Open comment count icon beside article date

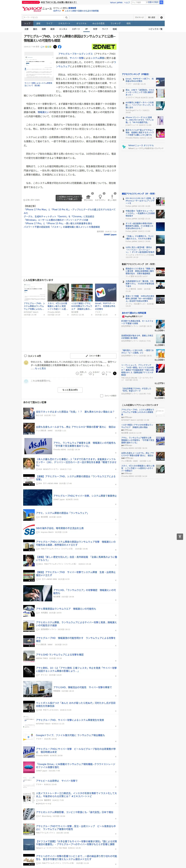(x=43, y=47)
